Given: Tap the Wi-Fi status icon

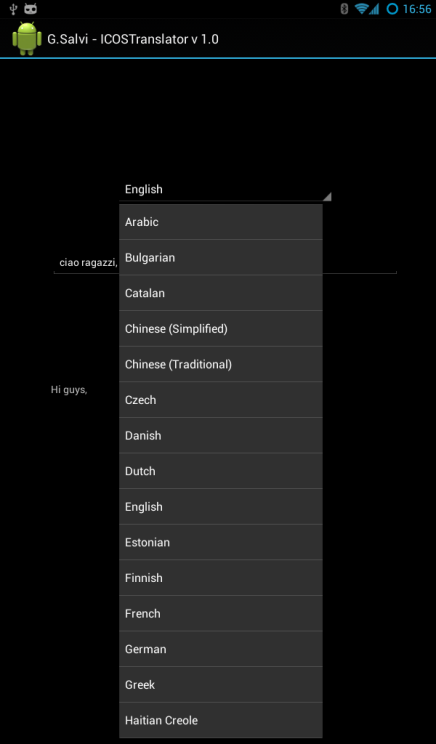Looking at the screenshot, I should (x=362, y=9).
